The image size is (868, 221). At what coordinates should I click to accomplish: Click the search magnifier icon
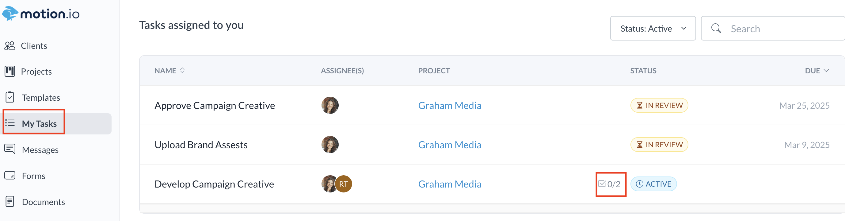click(x=716, y=28)
